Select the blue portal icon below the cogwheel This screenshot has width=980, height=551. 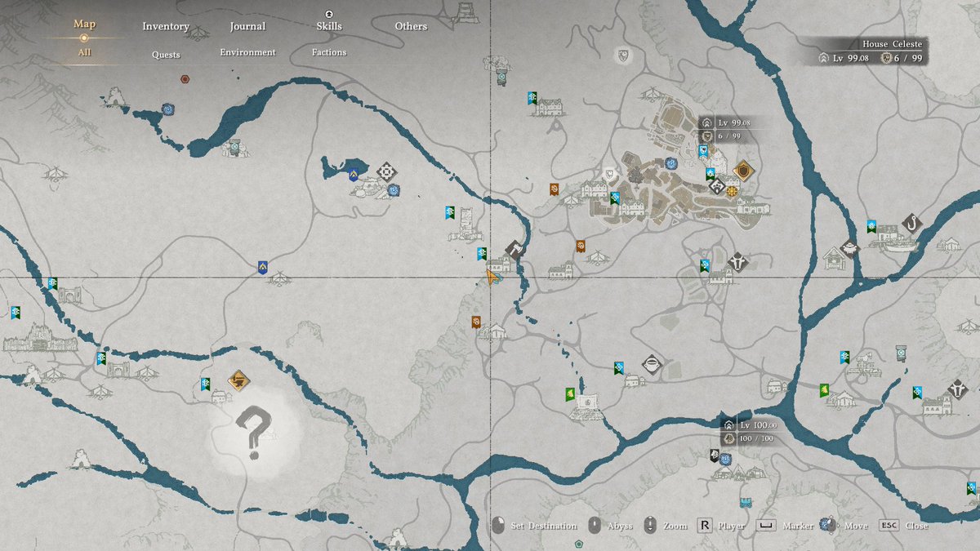[x=394, y=190]
